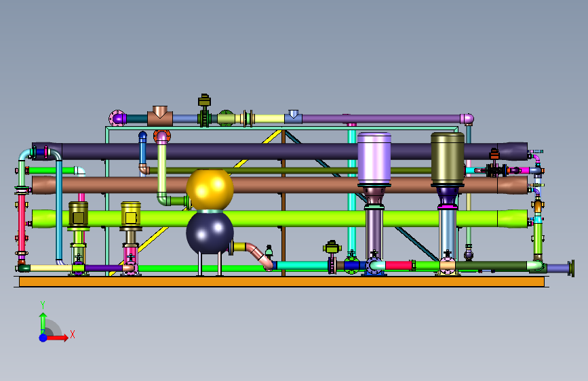Select the light blue tee on top pipeline
Screen dimensions: 588x381
point(293,117)
